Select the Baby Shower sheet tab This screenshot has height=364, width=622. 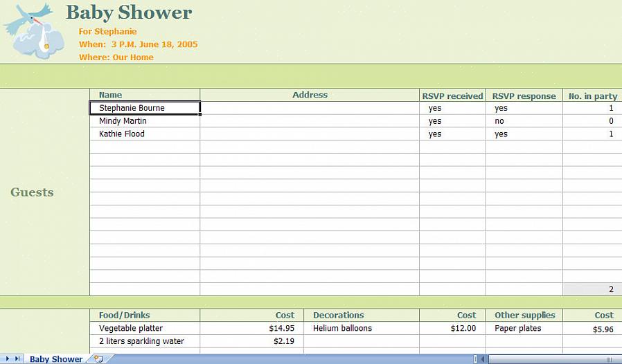coord(55,359)
